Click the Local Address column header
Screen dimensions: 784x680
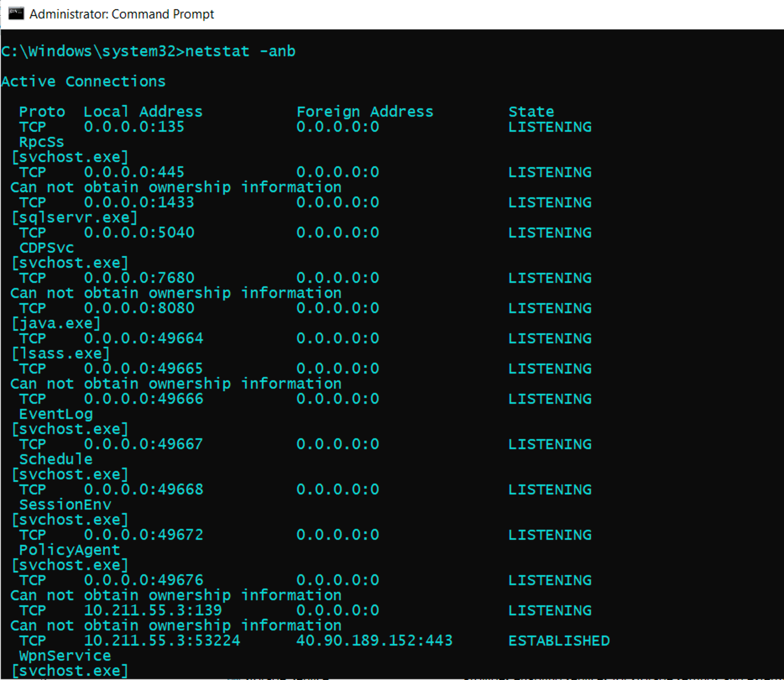click(x=143, y=112)
